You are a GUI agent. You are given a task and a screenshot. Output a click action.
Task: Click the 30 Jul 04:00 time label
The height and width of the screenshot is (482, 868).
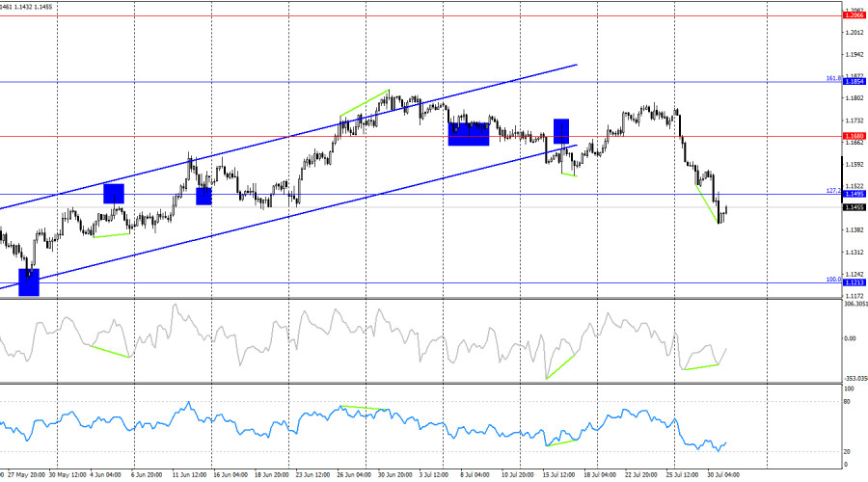[x=723, y=475]
